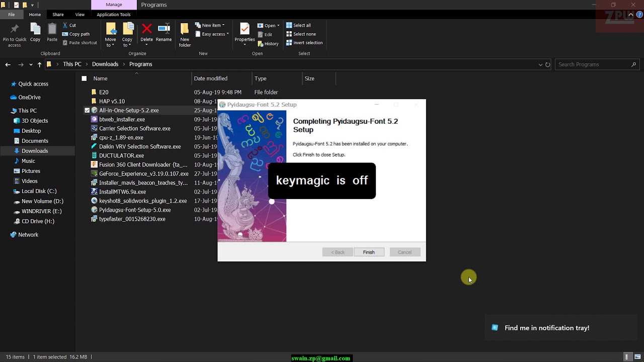Select Downloads in the navigation pane
The image size is (644, 362).
point(35,151)
